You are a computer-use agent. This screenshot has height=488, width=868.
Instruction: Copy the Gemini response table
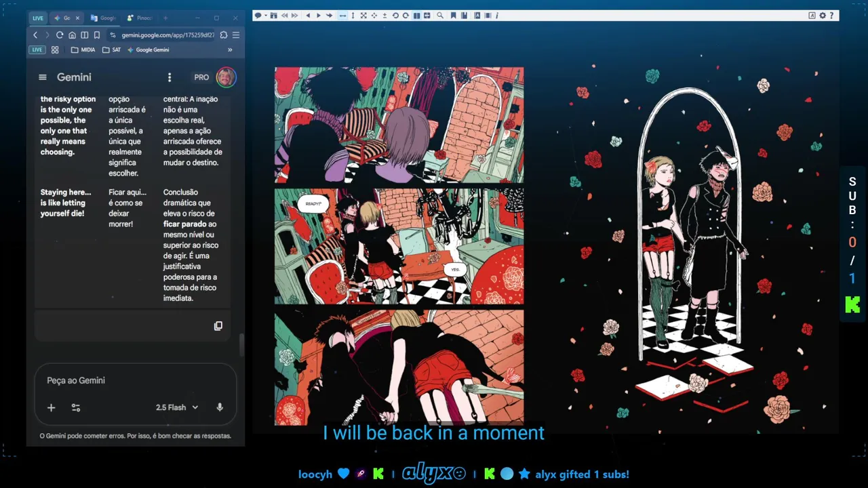(218, 326)
